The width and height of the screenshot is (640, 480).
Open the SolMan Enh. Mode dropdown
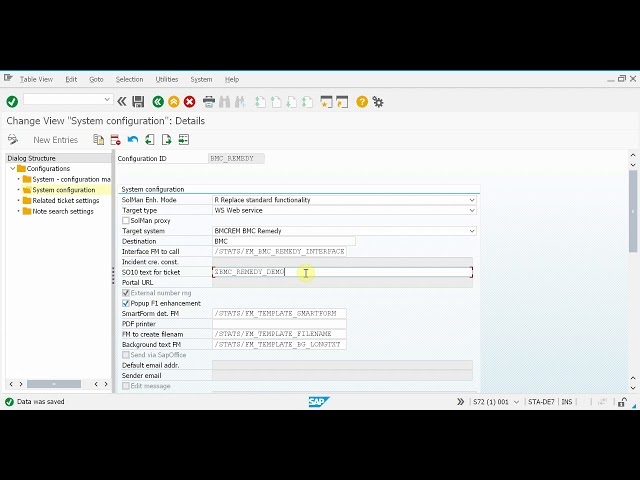(472, 200)
